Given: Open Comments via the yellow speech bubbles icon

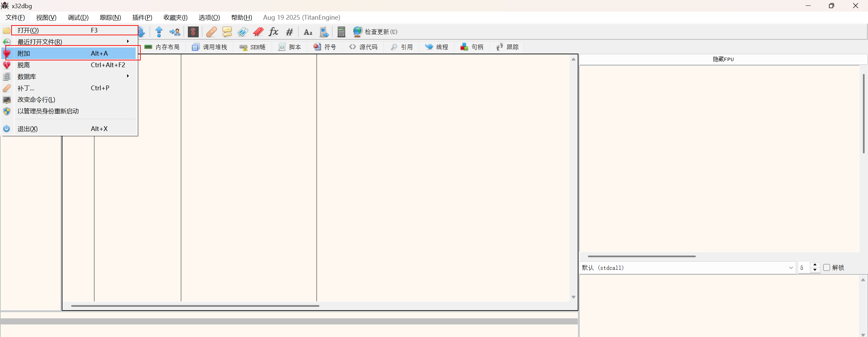Looking at the screenshot, I should (x=227, y=32).
